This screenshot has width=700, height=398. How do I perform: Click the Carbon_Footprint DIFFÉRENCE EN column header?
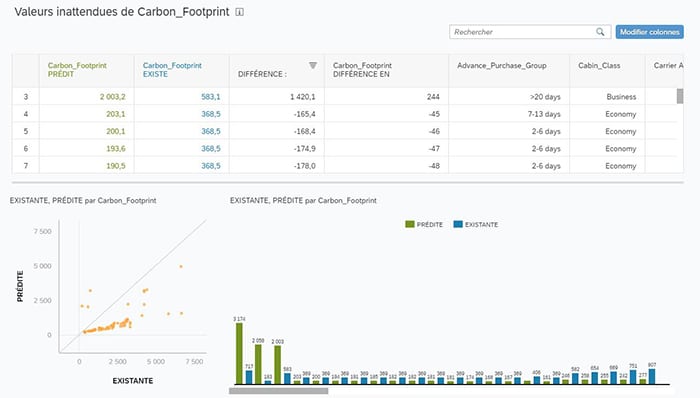pyautogui.click(x=387, y=70)
